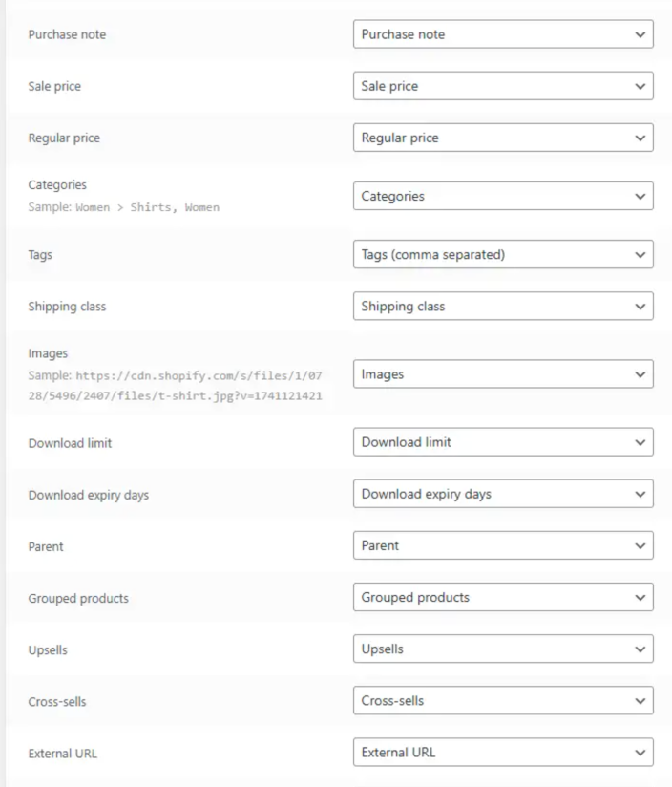The width and height of the screenshot is (672, 787).
Task: Click the Cross-sells dropdown chevron
Action: [640, 701]
